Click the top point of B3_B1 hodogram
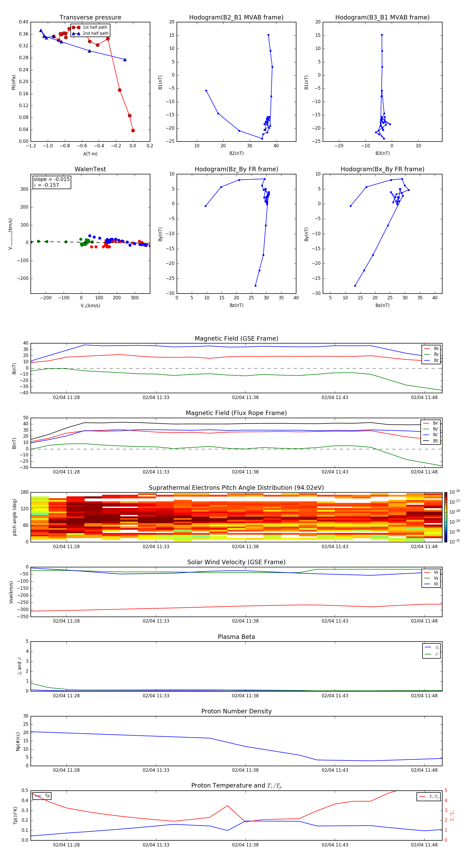This screenshot has width=473, height=868. click(x=382, y=35)
